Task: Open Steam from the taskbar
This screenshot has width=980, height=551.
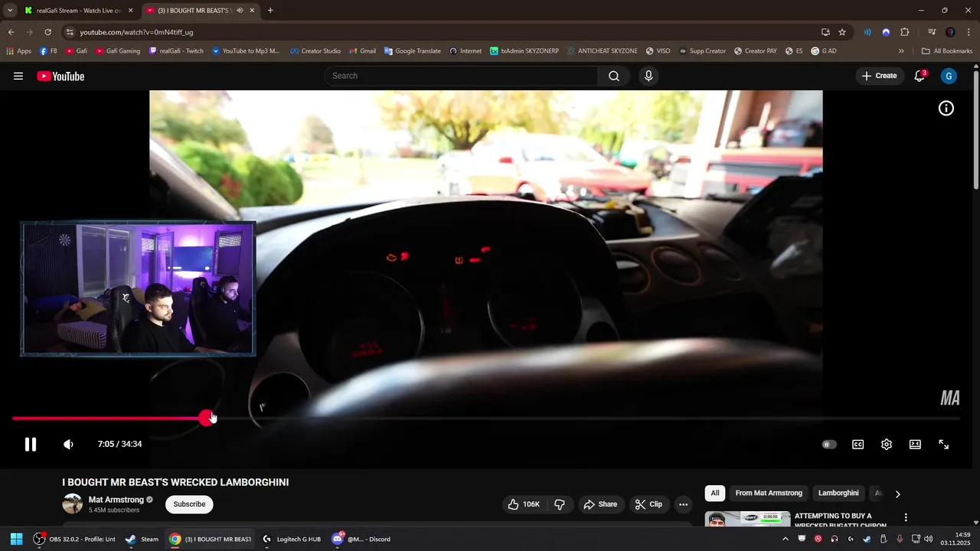Action: tap(142, 539)
